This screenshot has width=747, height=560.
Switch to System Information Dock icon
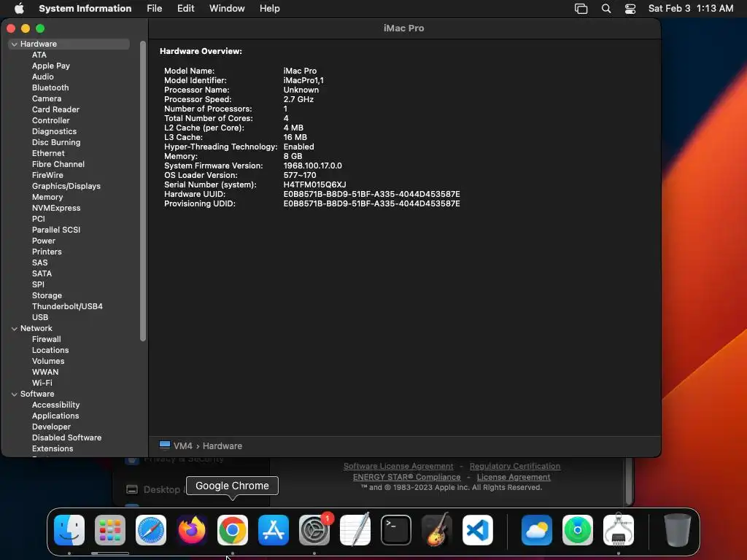point(619,529)
